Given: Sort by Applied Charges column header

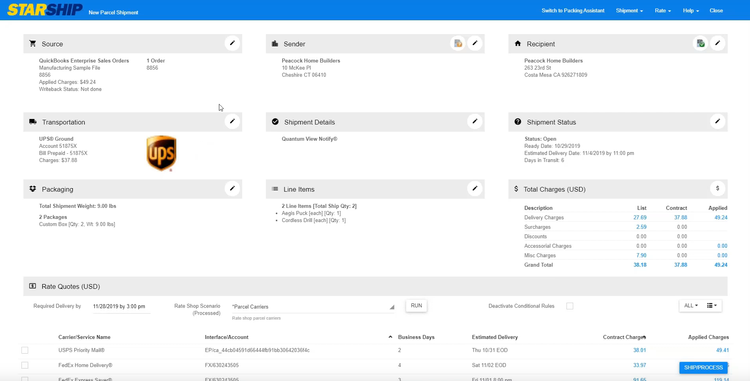Looking at the screenshot, I should pyautogui.click(x=708, y=337).
